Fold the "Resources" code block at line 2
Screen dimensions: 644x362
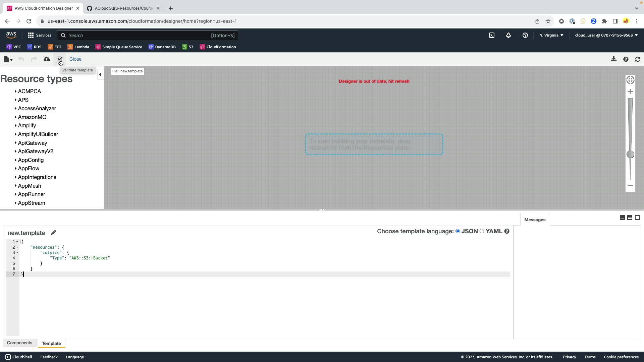[x=17, y=247]
